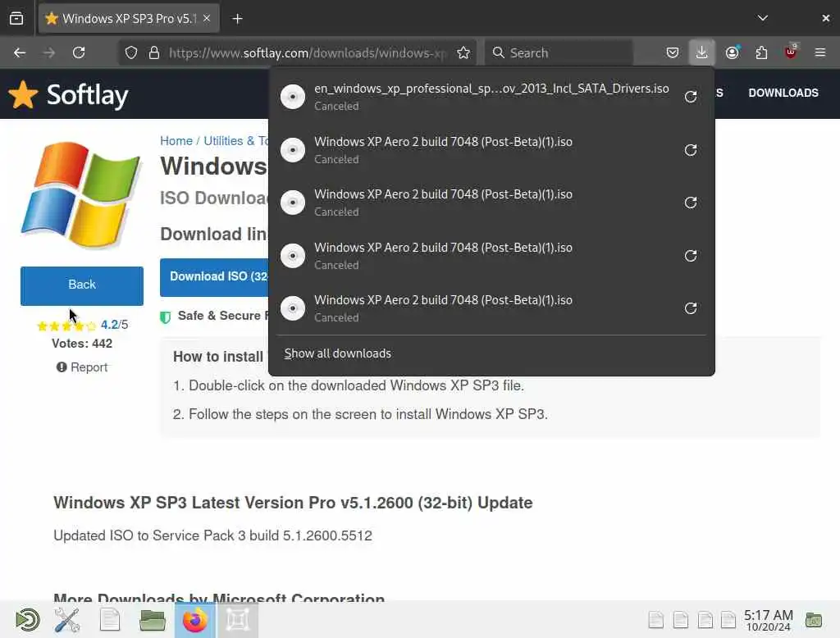
Task: Save page to Pocket
Action: pos(673,52)
